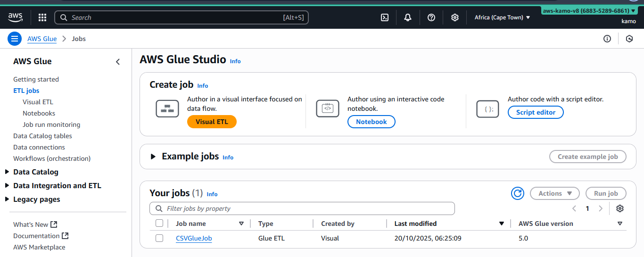
Task: Go to Visual ETL in sidebar
Action: (38, 102)
